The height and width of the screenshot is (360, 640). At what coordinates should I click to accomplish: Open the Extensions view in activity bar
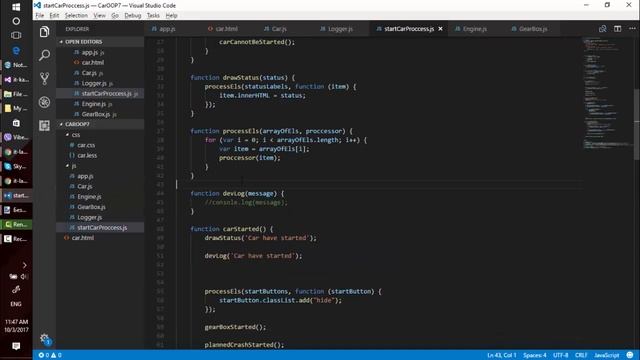pos(44,125)
